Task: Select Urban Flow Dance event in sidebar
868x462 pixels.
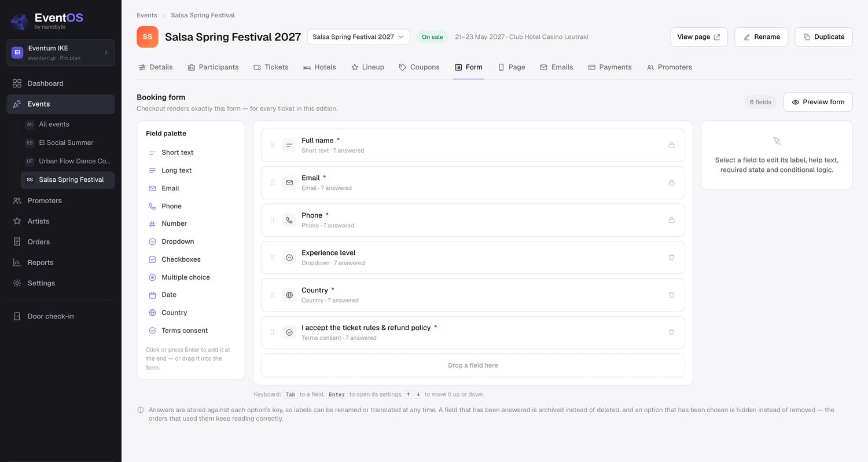Action: pos(68,162)
